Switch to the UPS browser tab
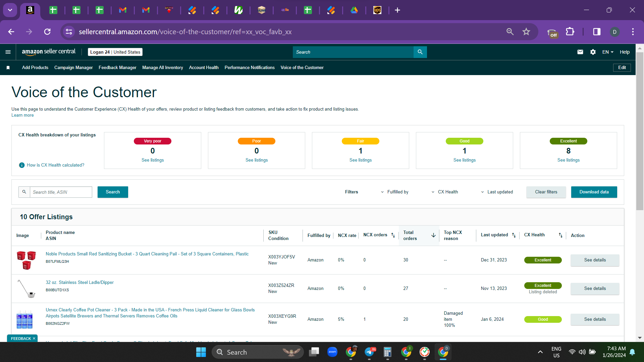Image resolution: width=644 pixels, height=362 pixels. (x=377, y=10)
